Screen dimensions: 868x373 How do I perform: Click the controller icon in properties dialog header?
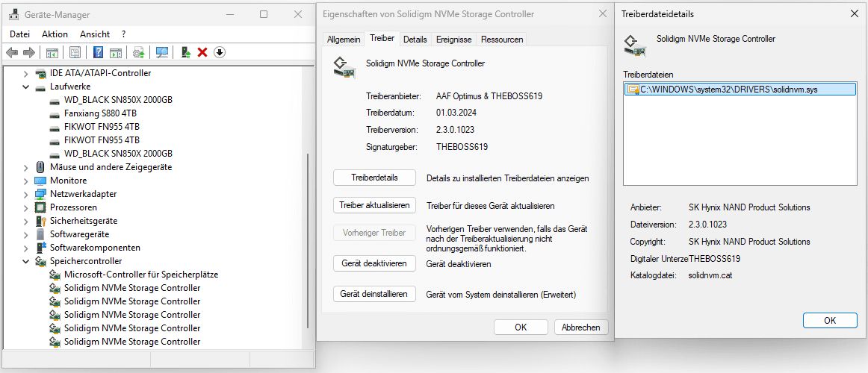[344, 66]
